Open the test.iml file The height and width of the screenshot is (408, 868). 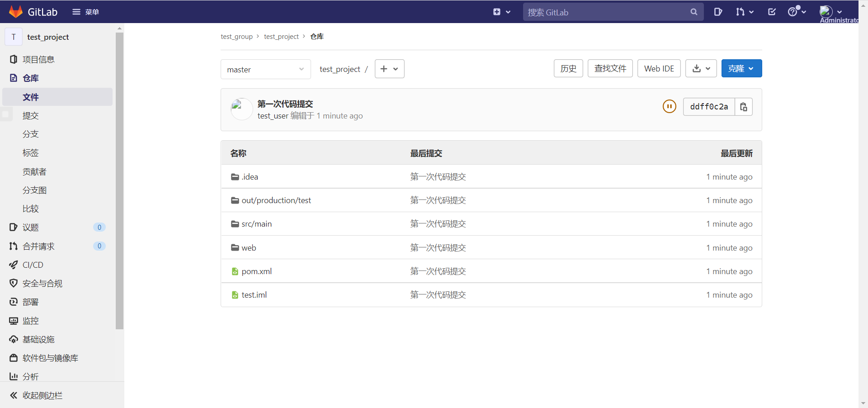tap(254, 295)
